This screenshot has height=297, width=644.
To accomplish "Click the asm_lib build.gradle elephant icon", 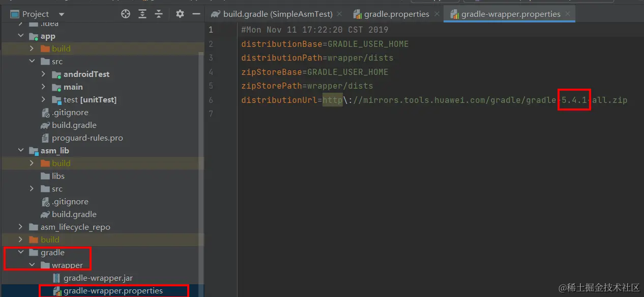I will pos(45,214).
